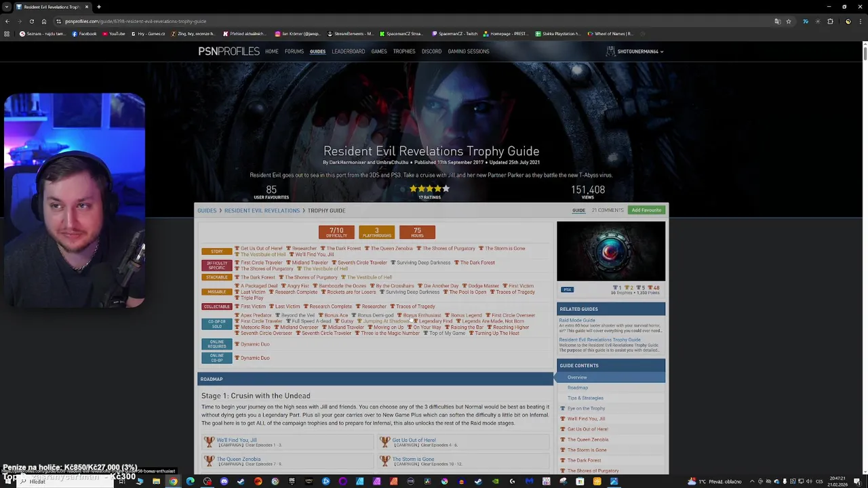Expand the SHOTGUNERMAN64 account dropdown

[635, 52]
